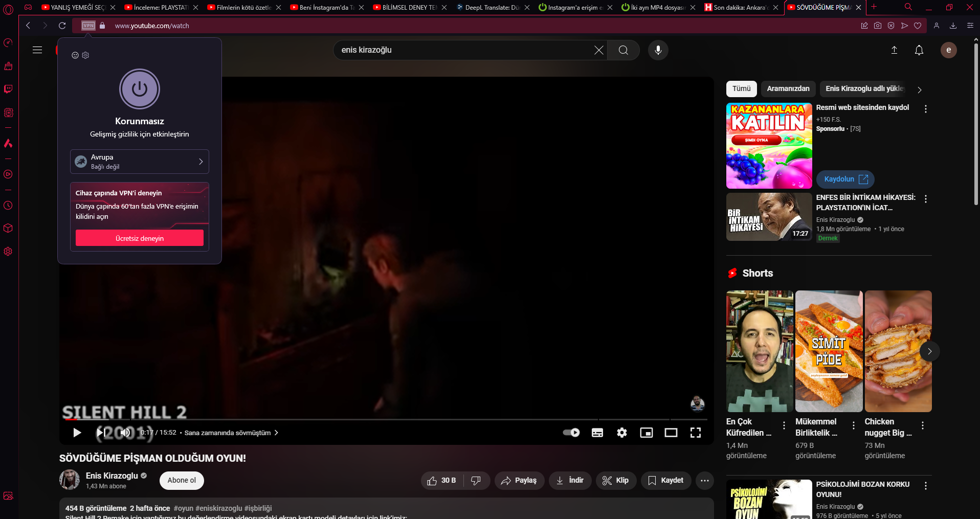The image size is (980, 519).
Task: Click the smiley feedback icon in VPN popup
Action: point(75,55)
